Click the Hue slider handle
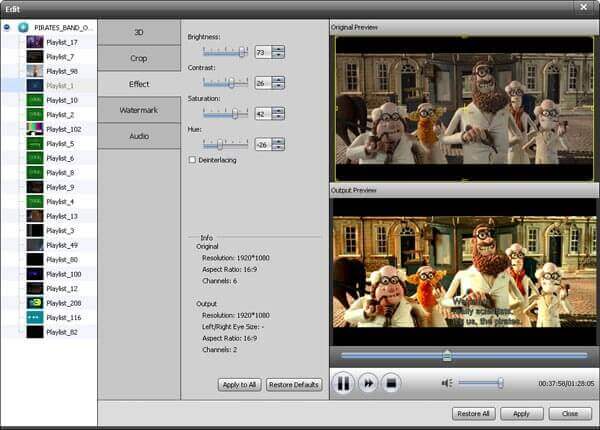 click(x=220, y=144)
